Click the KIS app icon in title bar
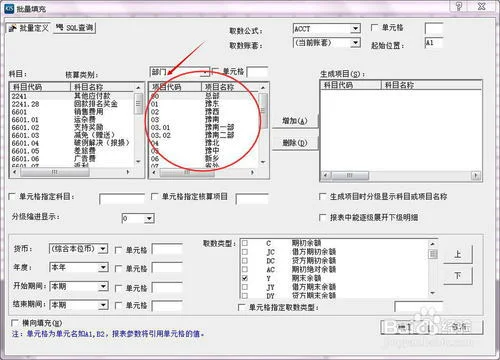Viewport: 500px width, 360px height. pos(9,8)
